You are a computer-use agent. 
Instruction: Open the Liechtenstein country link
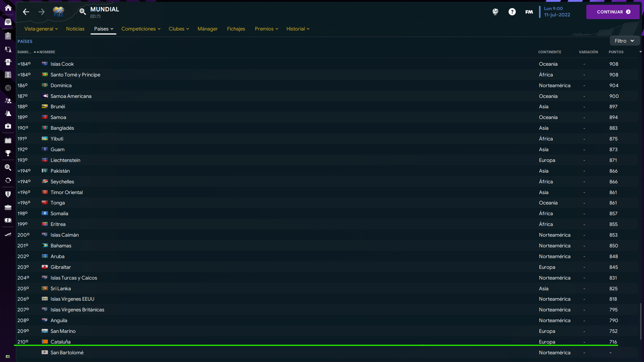(65, 160)
